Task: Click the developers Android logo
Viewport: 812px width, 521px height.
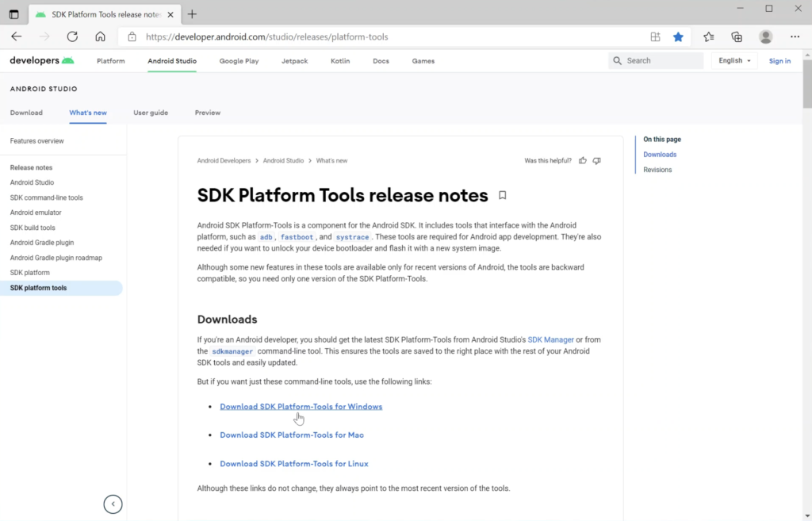Action: 42,60
